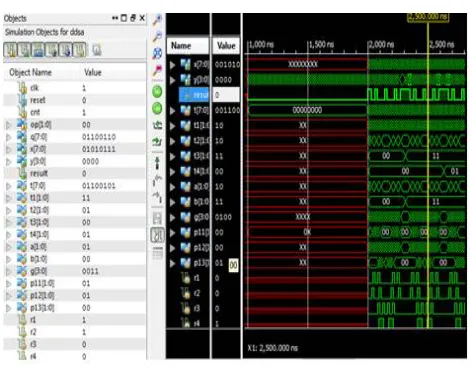Toggle the boxed Snap to Transition icon
474x382 pixels.
(157, 235)
